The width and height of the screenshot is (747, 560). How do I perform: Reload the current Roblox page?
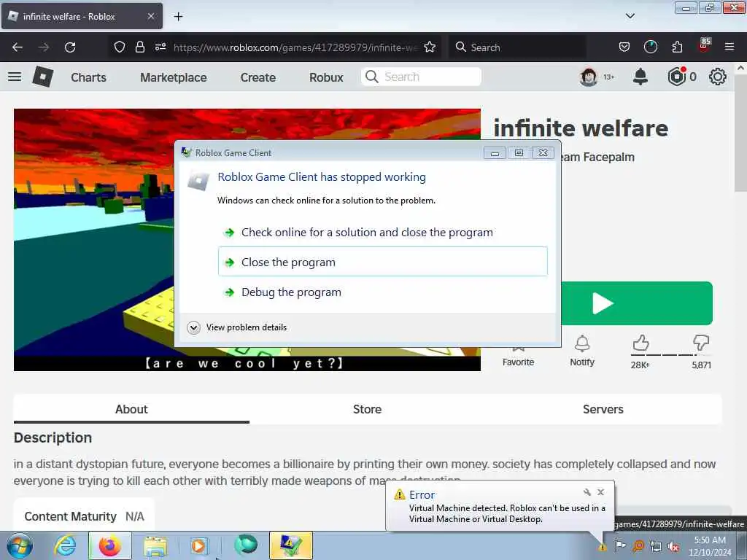pos(70,47)
